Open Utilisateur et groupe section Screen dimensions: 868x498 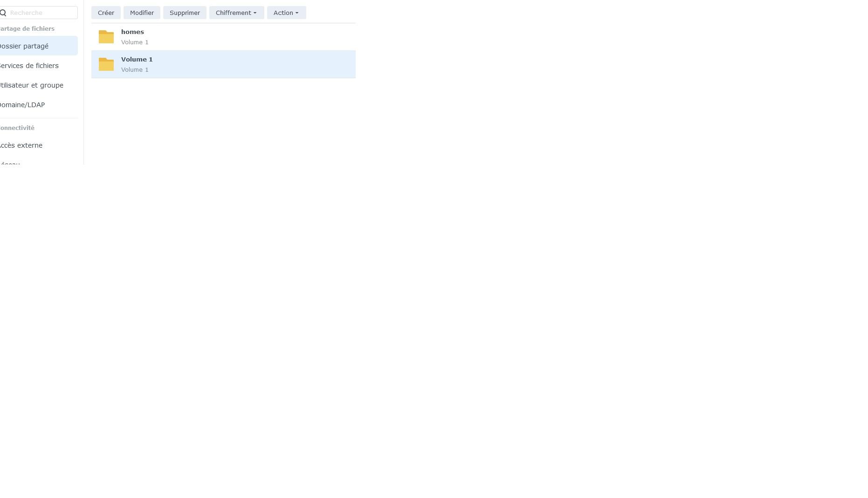point(31,85)
